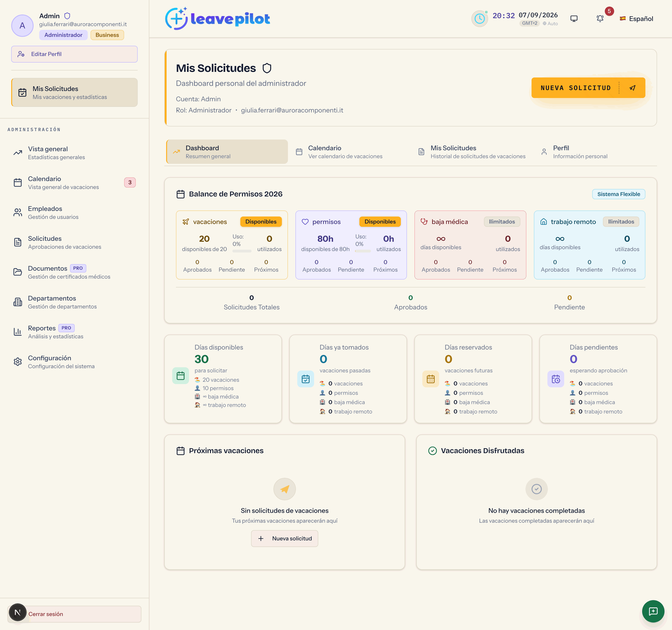The image size is (672, 630).
Task: Open the notifications bell
Action: [600, 19]
